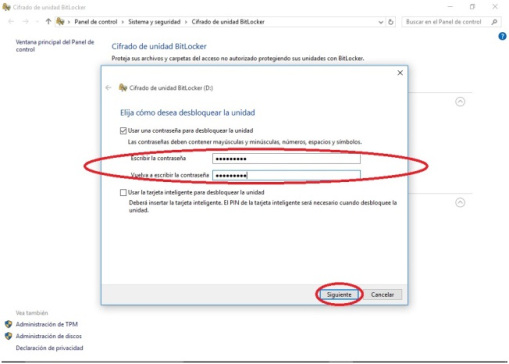Go up one level with the up arrow

click(49, 22)
